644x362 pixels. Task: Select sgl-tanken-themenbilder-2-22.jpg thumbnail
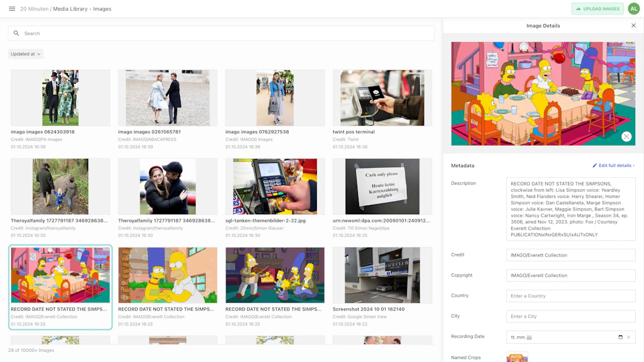pos(275,186)
